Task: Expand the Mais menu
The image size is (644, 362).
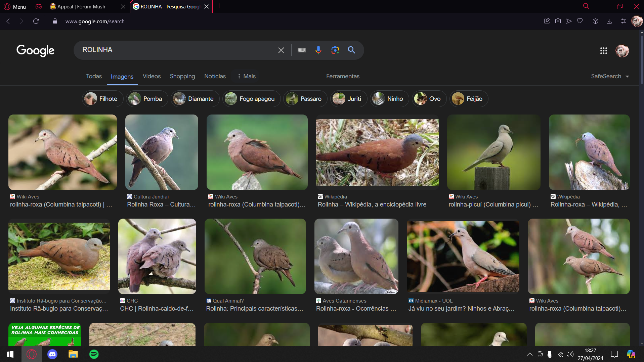Action: (246, 76)
